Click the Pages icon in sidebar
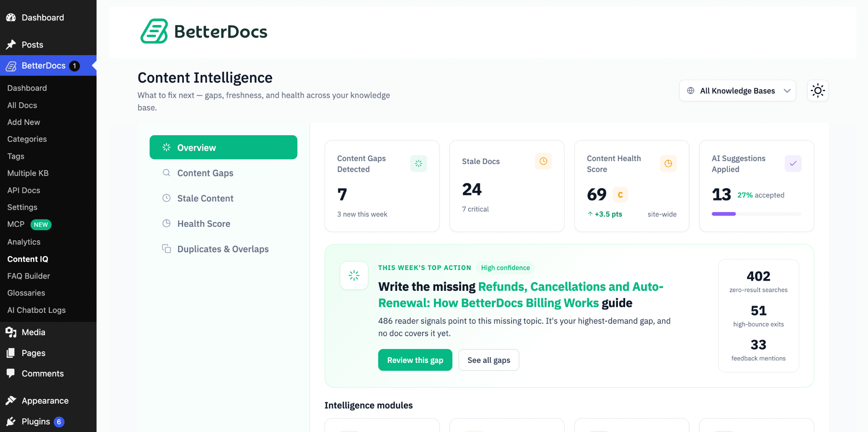This screenshot has width=868, height=432. 11,353
